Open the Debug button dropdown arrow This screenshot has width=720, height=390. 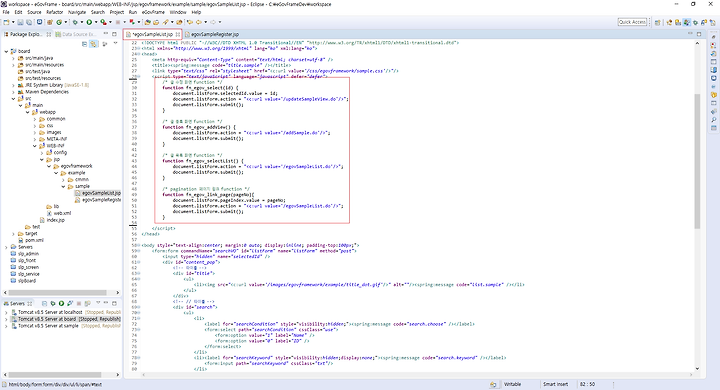pos(81,22)
